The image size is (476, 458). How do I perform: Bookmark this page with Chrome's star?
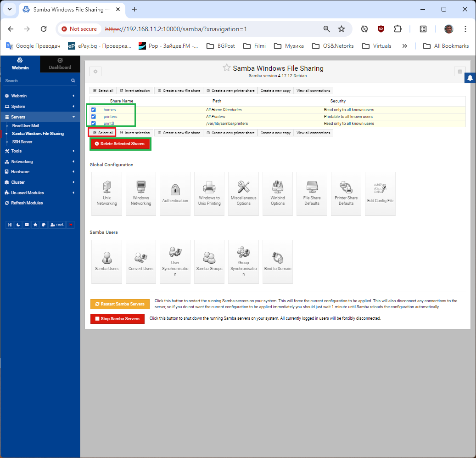342,29
